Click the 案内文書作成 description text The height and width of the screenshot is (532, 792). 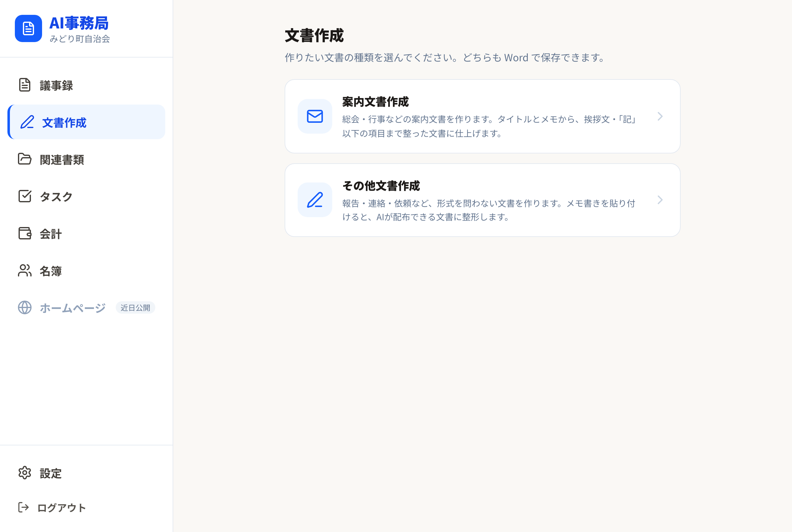pyautogui.click(x=489, y=126)
